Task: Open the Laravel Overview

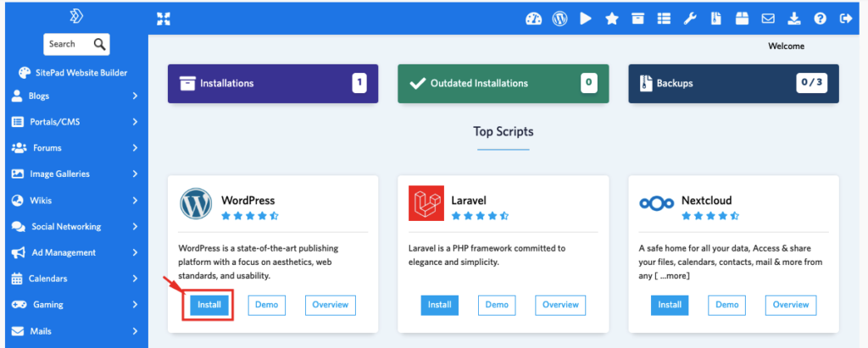Action: (x=560, y=305)
